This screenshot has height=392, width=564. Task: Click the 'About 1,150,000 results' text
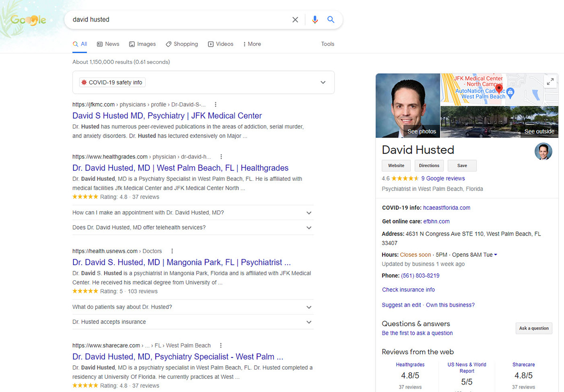click(x=121, y=62)
